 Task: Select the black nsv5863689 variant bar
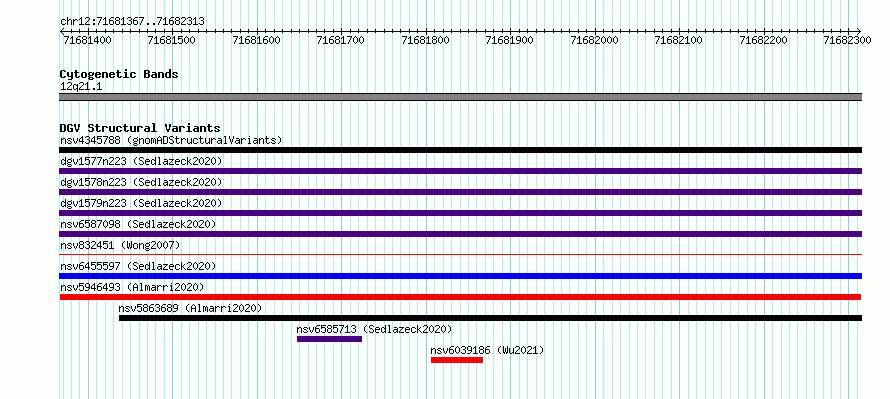click(x=490, y=318)
